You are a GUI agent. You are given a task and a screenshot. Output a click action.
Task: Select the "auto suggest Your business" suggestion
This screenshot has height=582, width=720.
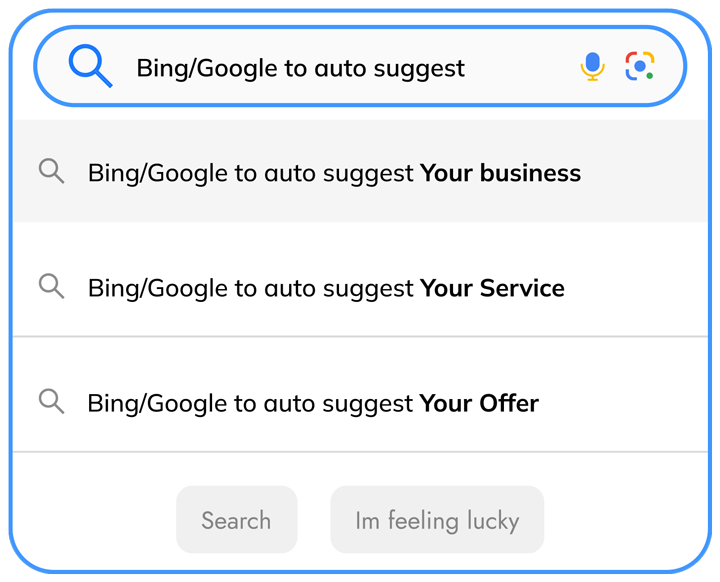[x=334, y=173]
